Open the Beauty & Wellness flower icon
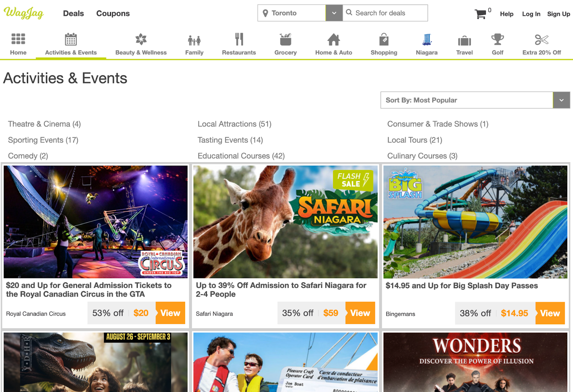Viewport: 573px width, 392px height. 141,39
